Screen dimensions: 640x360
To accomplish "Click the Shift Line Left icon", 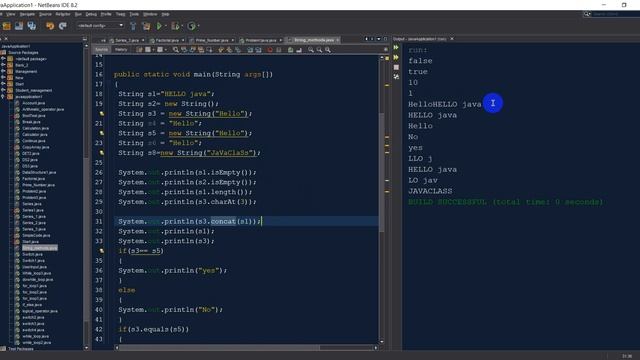I will pos(250,50).
